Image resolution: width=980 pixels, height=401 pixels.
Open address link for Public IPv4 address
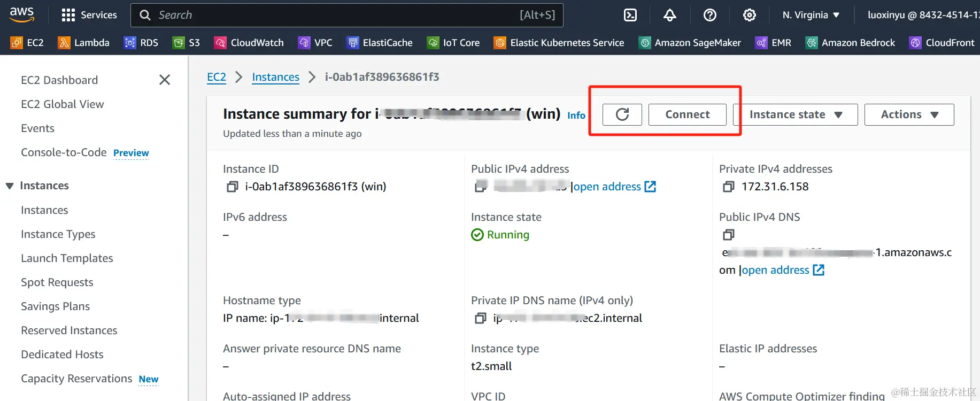point(615,187)
